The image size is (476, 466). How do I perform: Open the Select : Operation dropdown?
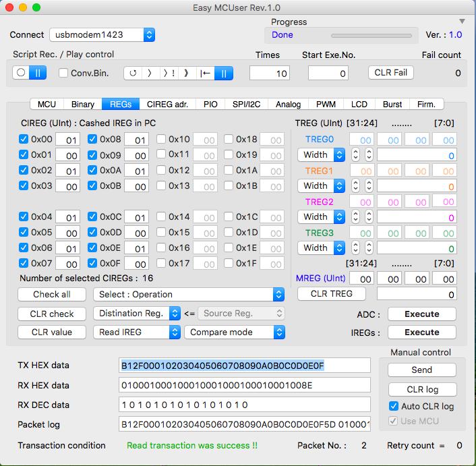pos(189,294)
